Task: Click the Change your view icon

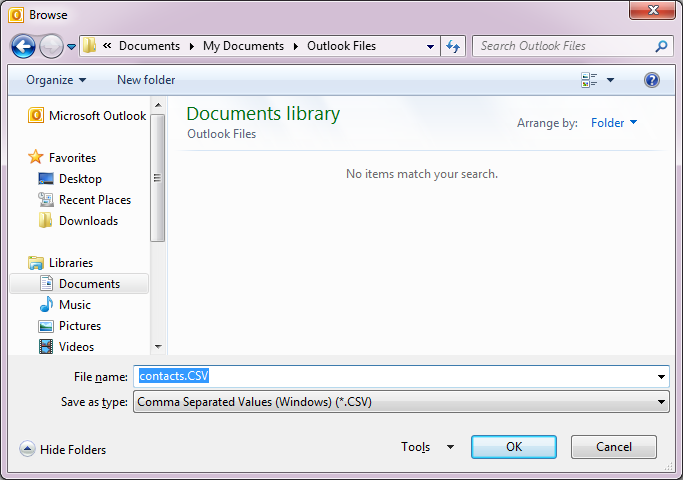Action: point(589,80)
